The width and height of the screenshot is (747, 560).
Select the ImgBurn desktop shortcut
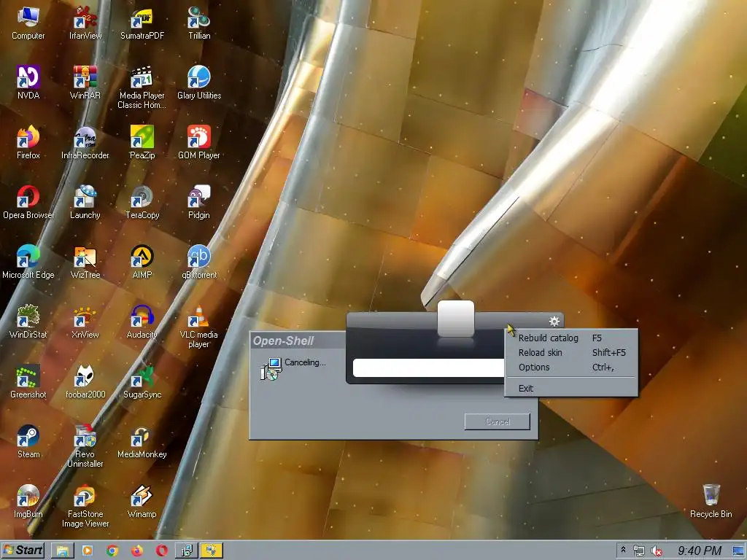click(x=28, y=502)
